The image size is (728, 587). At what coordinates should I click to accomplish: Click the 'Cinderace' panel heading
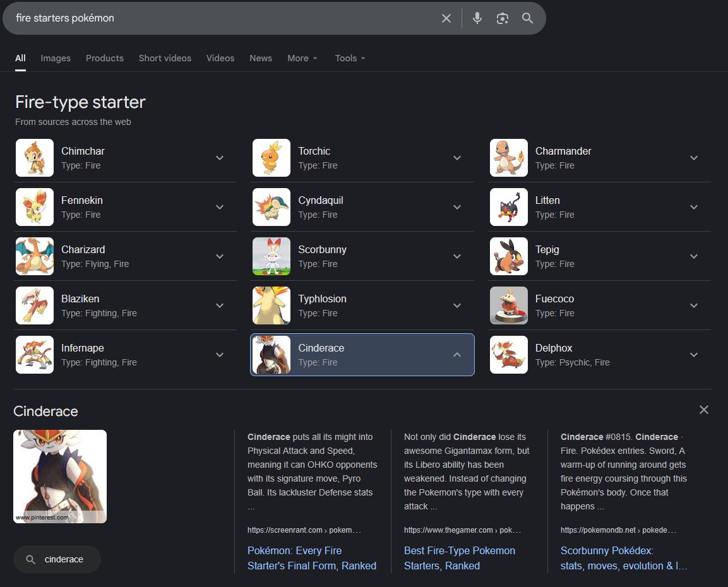45,411
